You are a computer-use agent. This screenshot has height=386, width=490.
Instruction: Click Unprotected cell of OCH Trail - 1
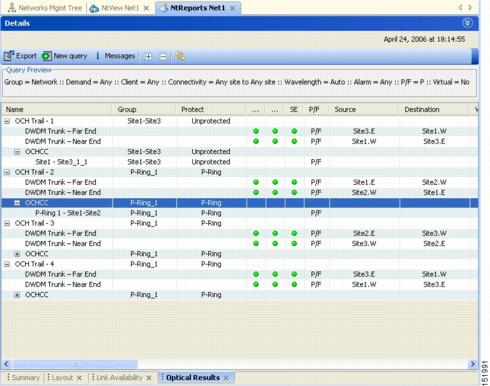(211, 121)
